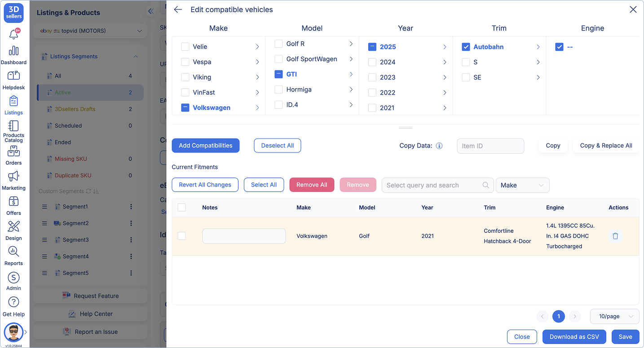Viewport: 644px width, 348px height.
Task: Delete the Volkswagen Golf 2021 fitment
Action: 615,236
